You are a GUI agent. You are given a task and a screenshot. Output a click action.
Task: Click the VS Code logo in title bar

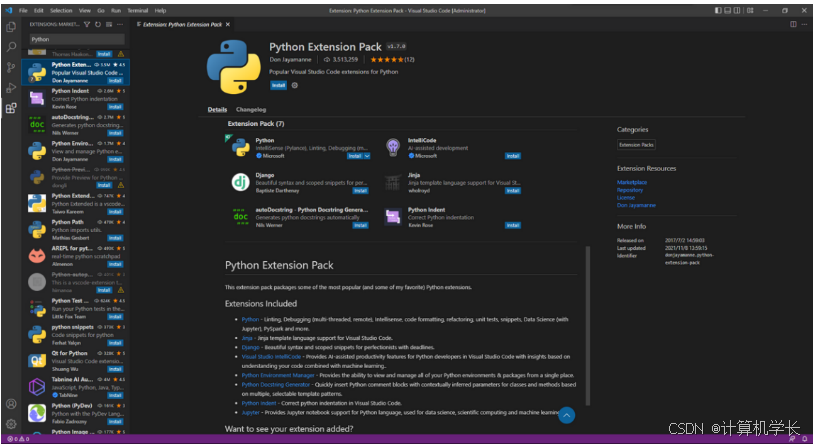point(8,10)
